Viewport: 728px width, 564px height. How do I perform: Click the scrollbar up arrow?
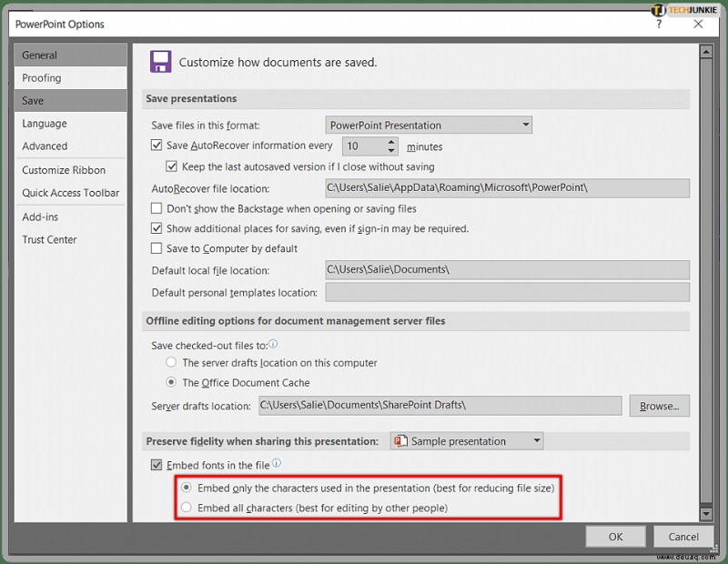click(x=706, y=52)
